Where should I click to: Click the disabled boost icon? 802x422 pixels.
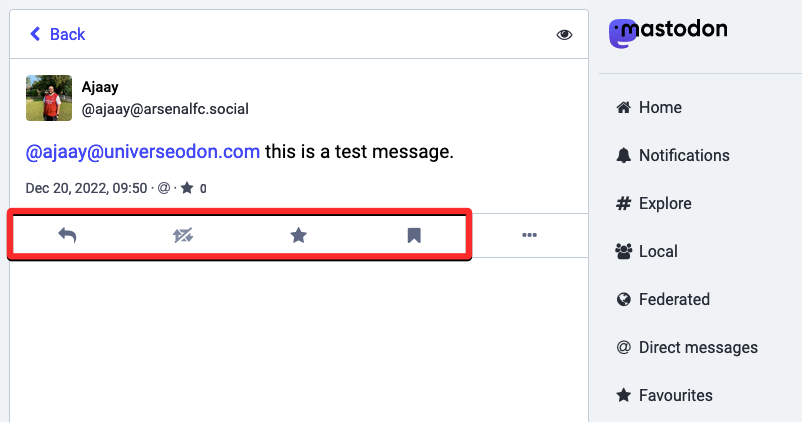[x=183, y=236]
